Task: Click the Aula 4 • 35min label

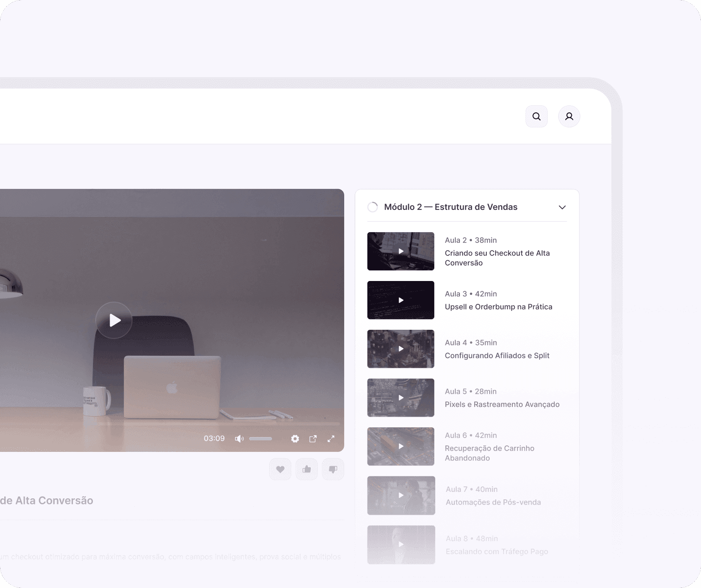Action: click(x=471, y=343)
